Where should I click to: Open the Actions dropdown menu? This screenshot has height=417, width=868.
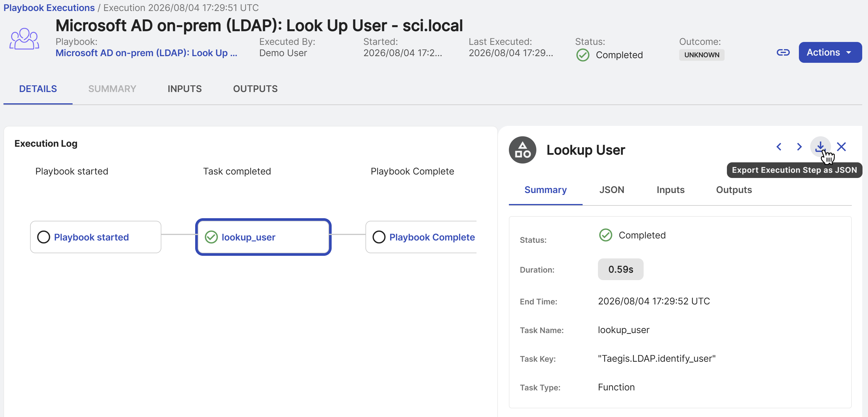point(830,52)
